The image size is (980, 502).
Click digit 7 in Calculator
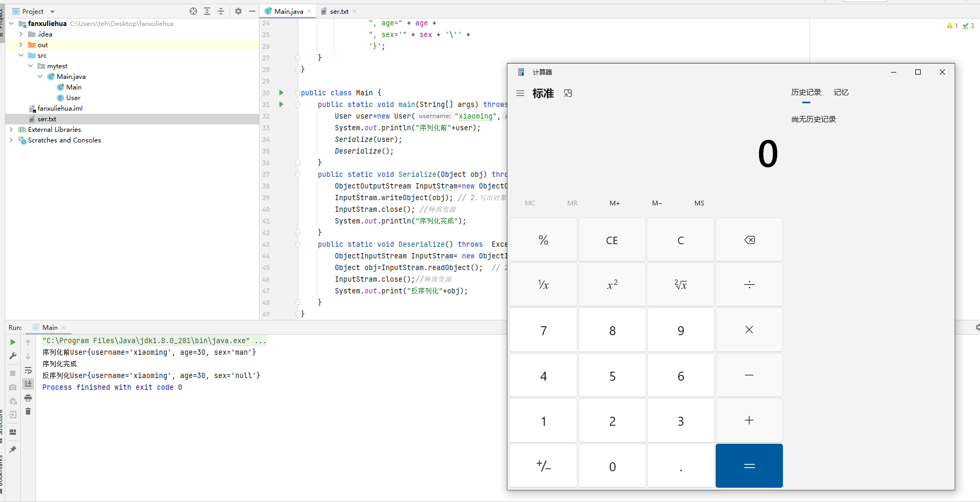point(544,330)
